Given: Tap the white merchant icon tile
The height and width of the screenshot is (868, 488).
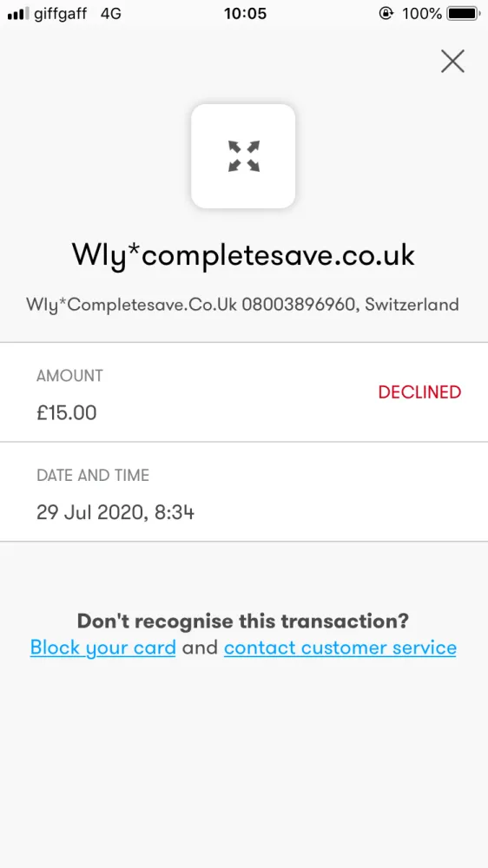Looking at the screenshot, I should tap(243, 156).
